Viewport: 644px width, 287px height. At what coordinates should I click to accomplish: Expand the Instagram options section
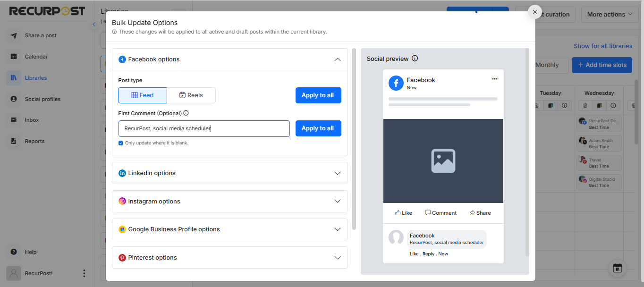tap(230, 202)
